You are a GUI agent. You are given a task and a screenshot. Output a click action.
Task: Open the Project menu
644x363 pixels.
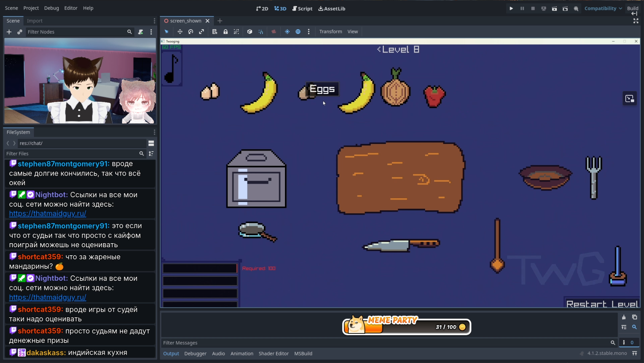[x=31, y=8]
